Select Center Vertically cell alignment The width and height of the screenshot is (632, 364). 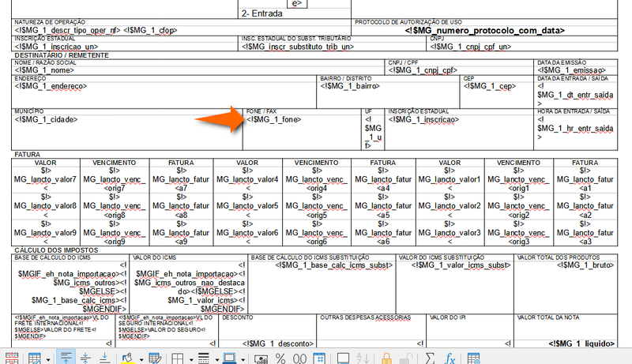point(85,358)
